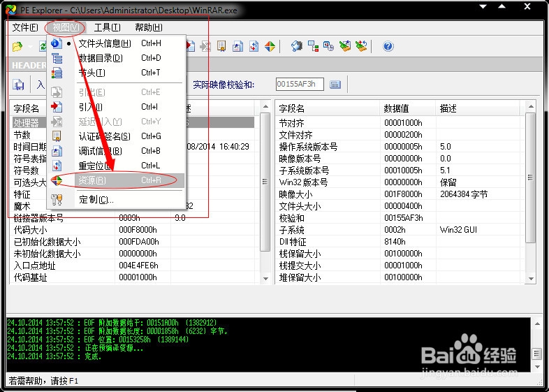Select 节头(T) menu entry

115,73
